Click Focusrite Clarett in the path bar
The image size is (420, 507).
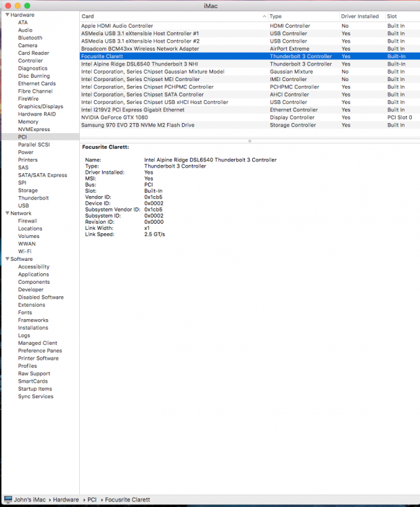coord(128,500)
